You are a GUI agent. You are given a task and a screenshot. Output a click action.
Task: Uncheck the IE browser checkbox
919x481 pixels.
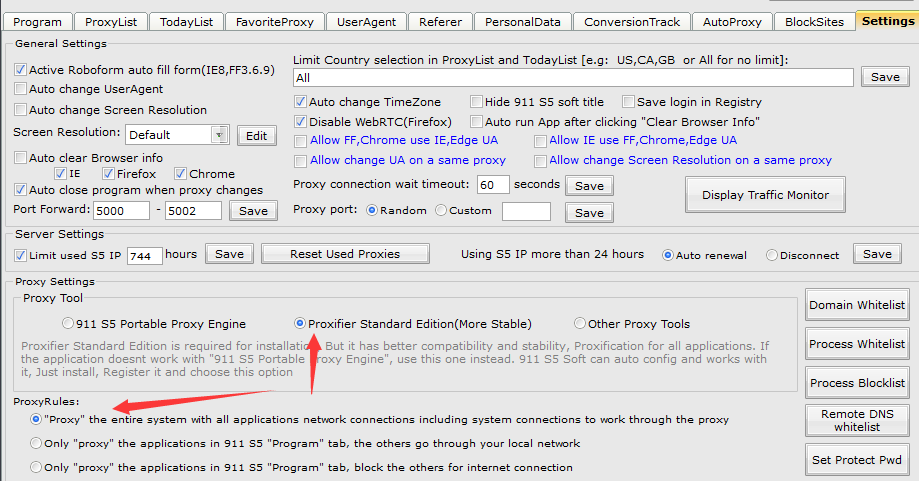click(x=60, y=173)
